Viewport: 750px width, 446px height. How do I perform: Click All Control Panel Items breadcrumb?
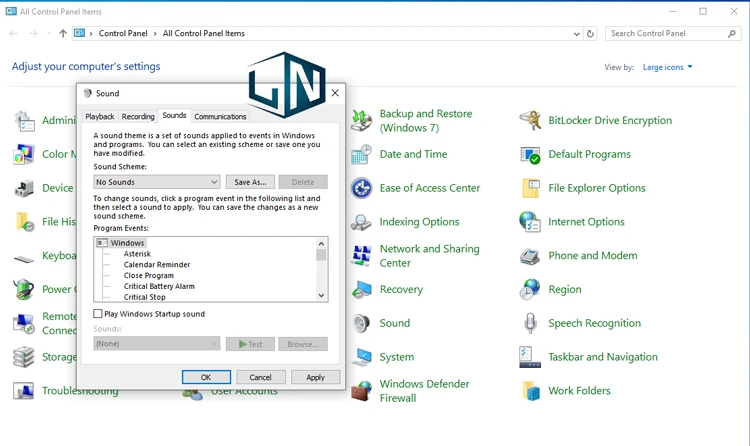(x=204, y=33)
